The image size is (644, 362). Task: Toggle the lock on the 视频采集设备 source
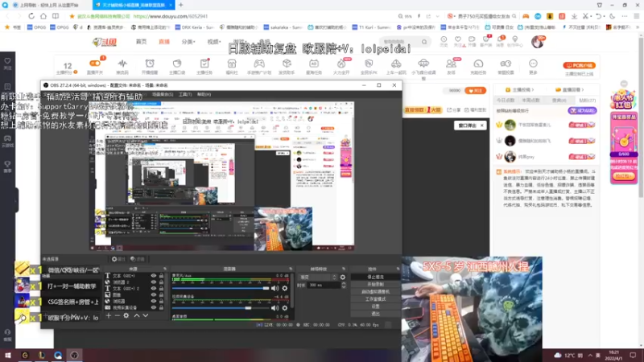pos(162,307)
